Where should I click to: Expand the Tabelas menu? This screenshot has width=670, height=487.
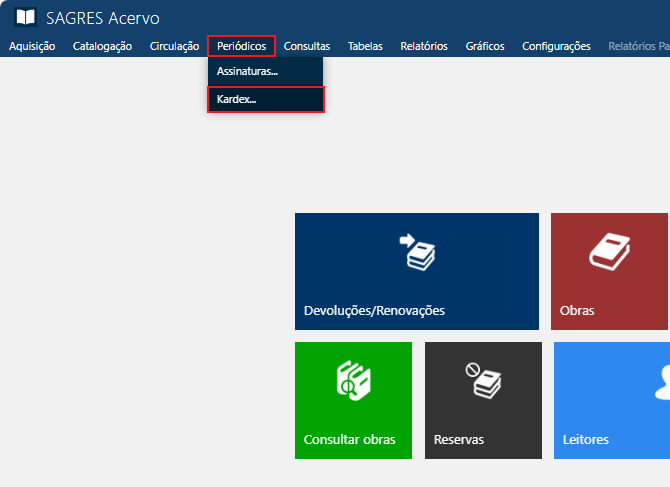[365, 46]
